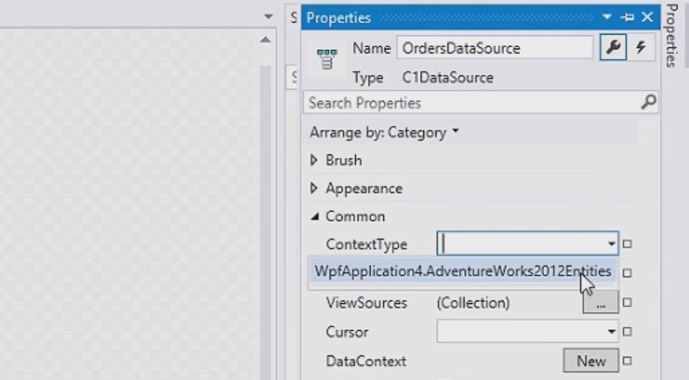Click New button for DataContext
Screen dimensions: 689x380
pos(591,361)
